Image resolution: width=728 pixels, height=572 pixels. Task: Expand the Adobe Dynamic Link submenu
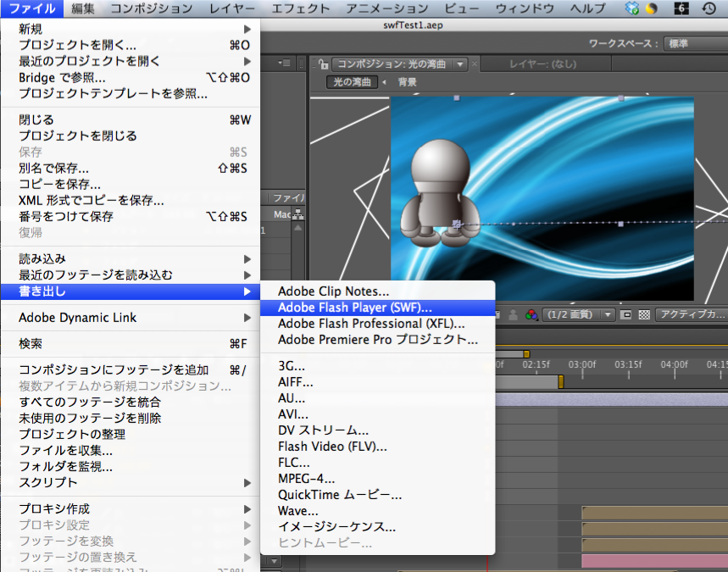[130, 318]
